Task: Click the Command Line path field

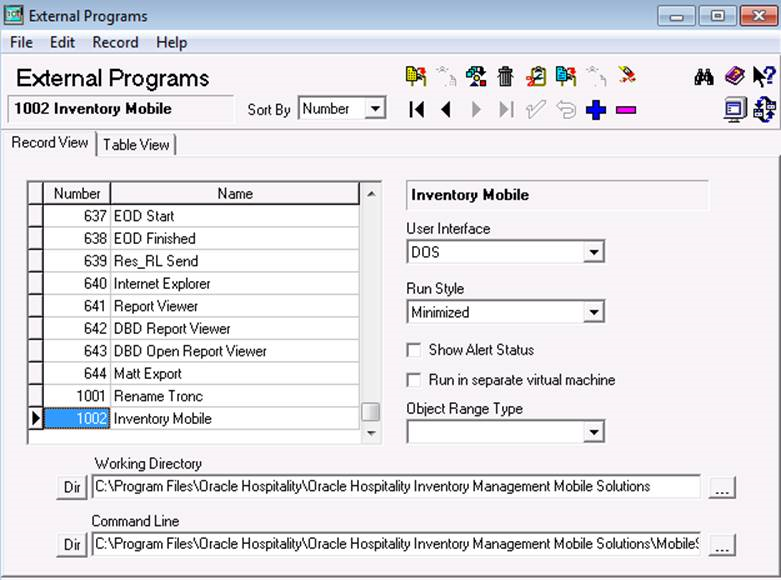Action: (396, 544)
